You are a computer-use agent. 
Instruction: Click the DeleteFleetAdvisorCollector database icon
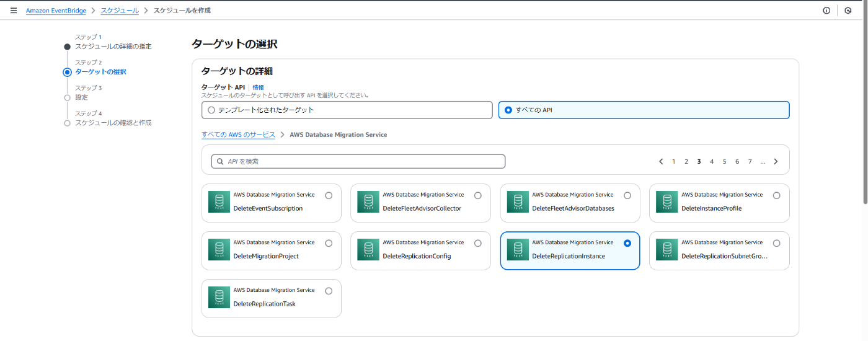(x=368, y=202)
